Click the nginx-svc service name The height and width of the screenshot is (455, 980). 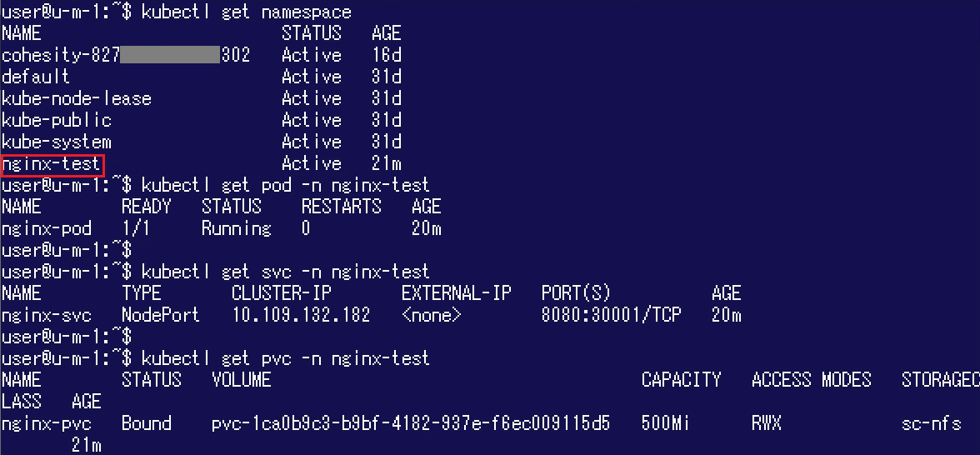47,314
